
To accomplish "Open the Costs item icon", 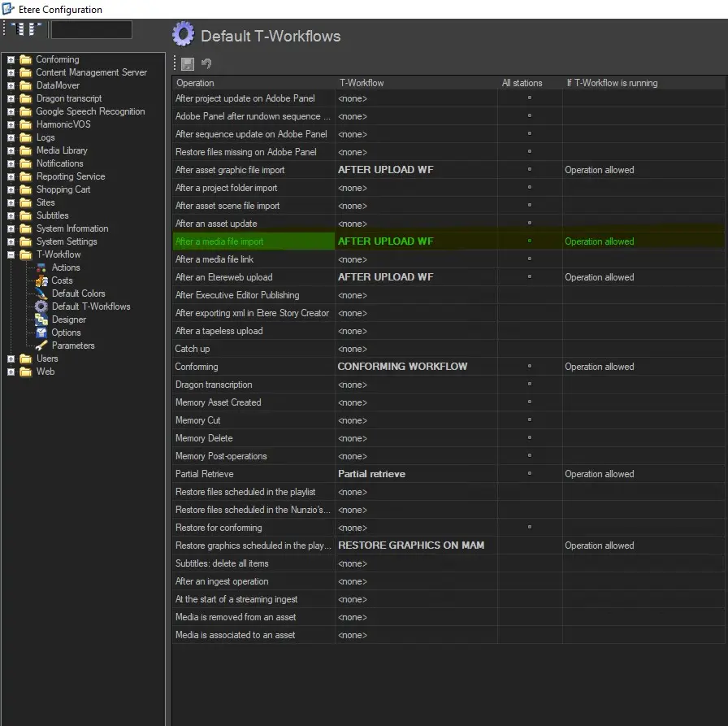I will (41, 280).
